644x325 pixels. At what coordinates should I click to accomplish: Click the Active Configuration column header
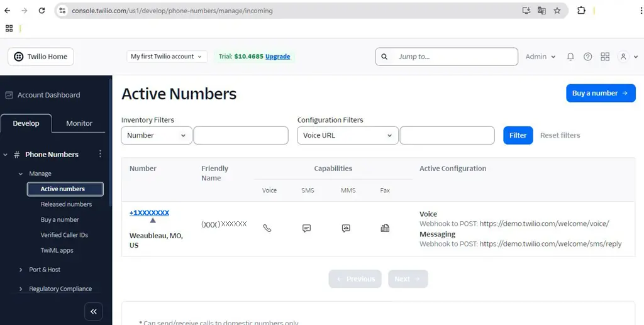point(453,168)
